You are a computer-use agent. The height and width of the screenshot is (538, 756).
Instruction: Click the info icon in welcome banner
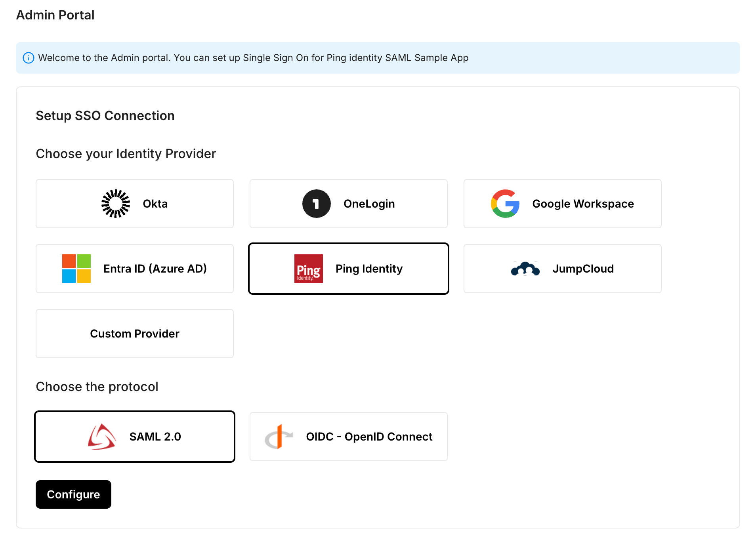click(x=28, y=58)
